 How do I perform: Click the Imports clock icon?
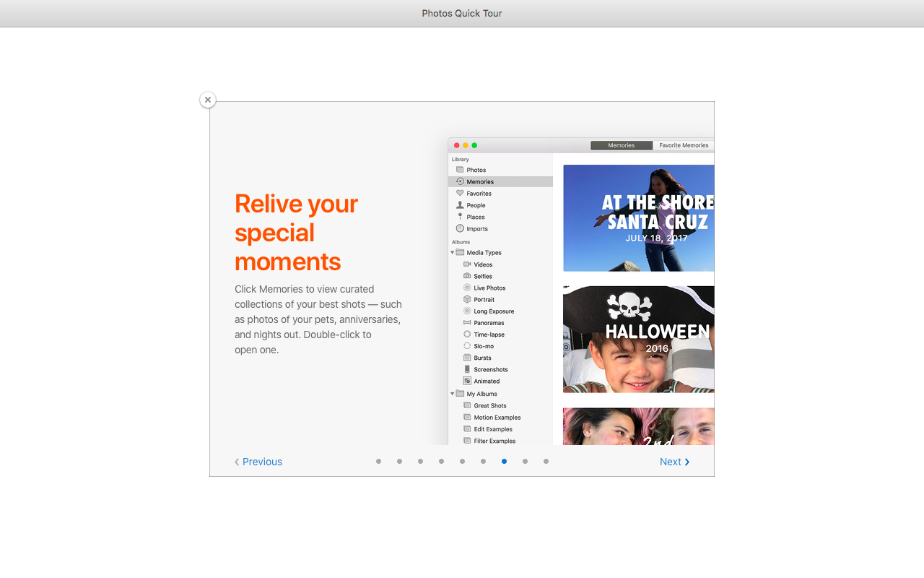pos(460,228)
